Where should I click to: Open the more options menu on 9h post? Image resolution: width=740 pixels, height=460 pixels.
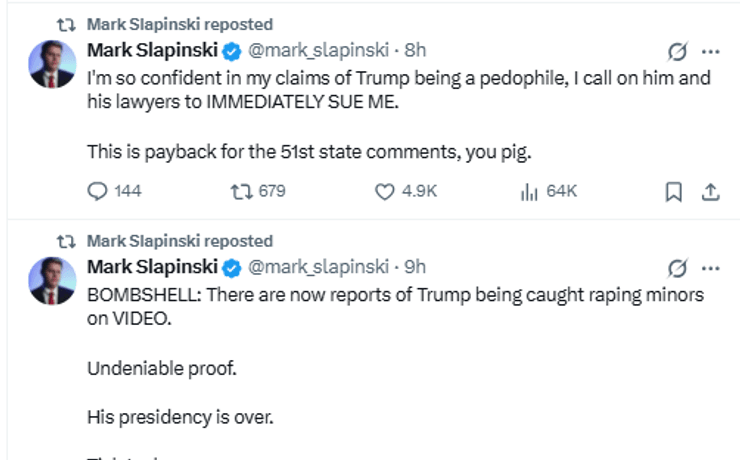tap(710, 268)
